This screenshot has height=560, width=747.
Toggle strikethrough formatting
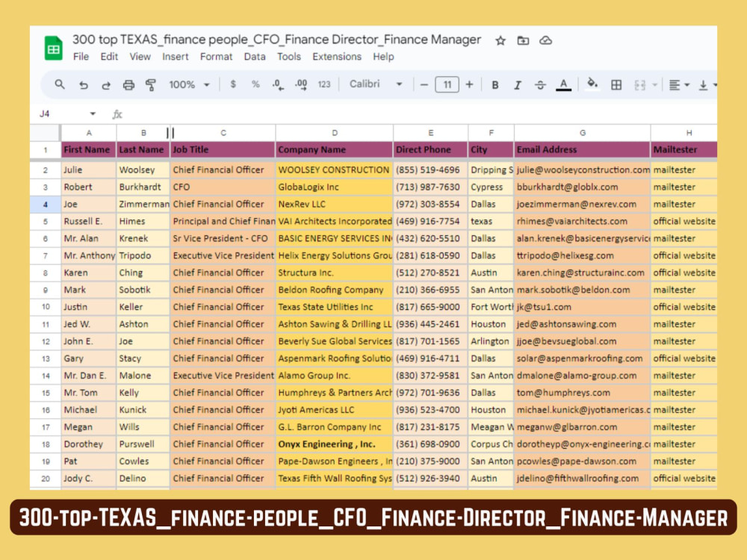(540, 85)
